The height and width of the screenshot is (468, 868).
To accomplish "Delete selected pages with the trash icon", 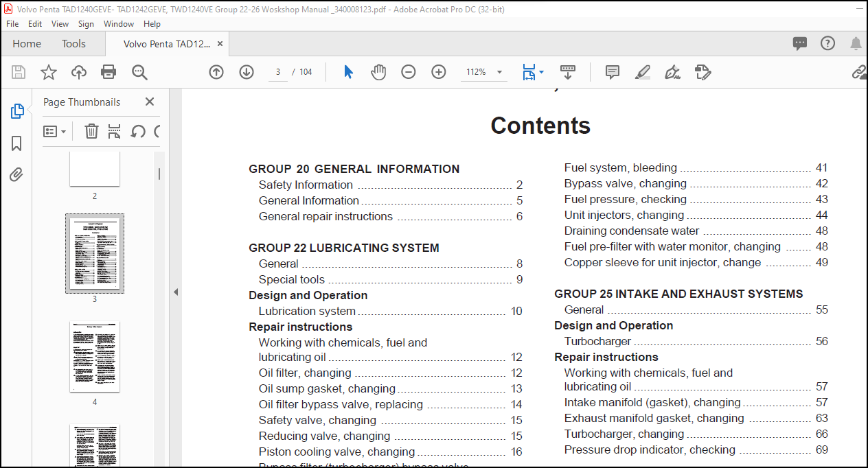I will click(x=91, y=131).
